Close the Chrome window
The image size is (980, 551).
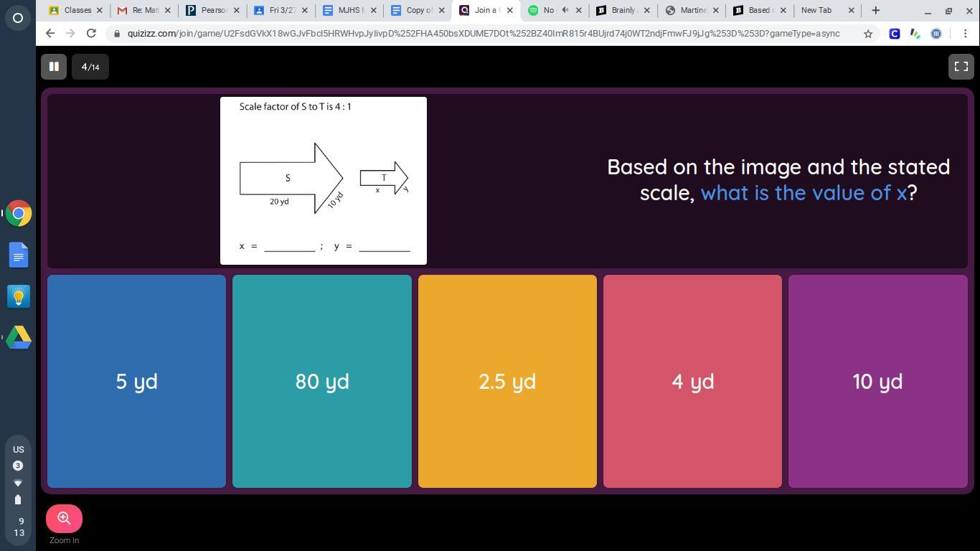pyautogui.click(x=969, y=11)
